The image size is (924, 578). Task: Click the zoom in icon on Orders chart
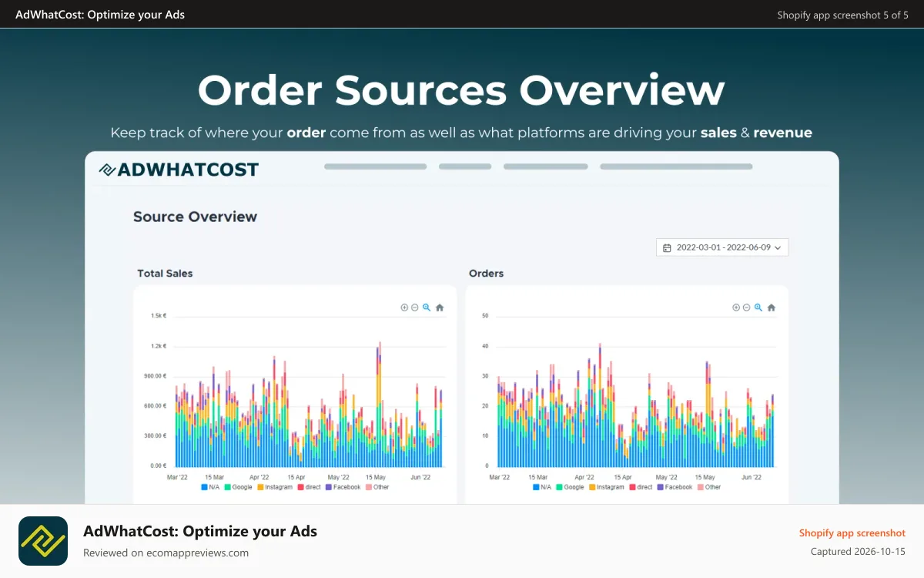tap(736, 307)
